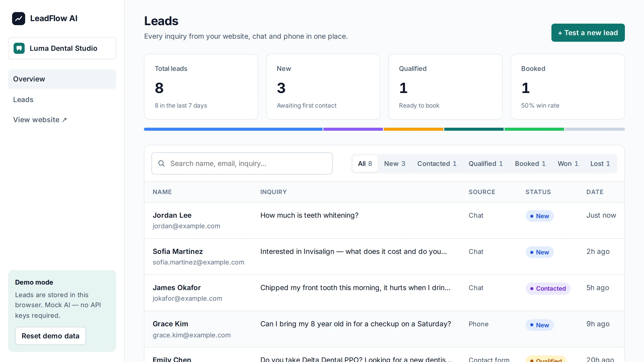Filter leads by New 3 tab
Image resolution: width=644 pixels, height=362 pixels.
pyautogui.click(x=395, y=164)
